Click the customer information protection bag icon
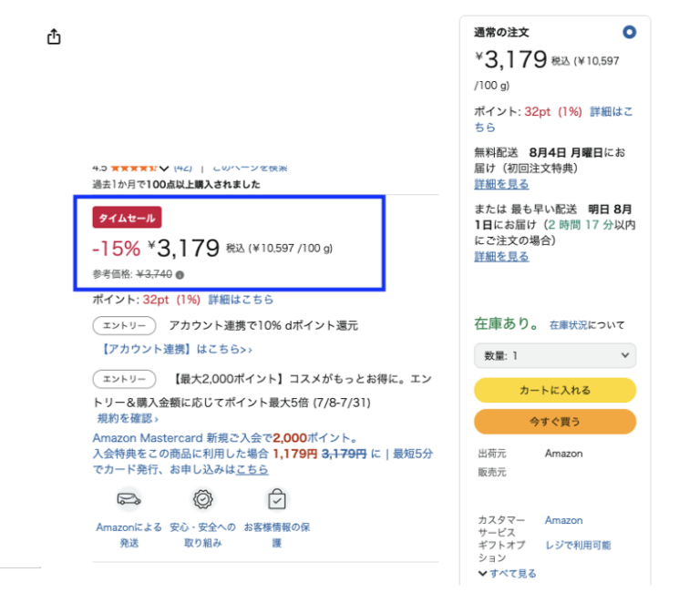The width and height of the screenshot is (700, 603). 277,498
